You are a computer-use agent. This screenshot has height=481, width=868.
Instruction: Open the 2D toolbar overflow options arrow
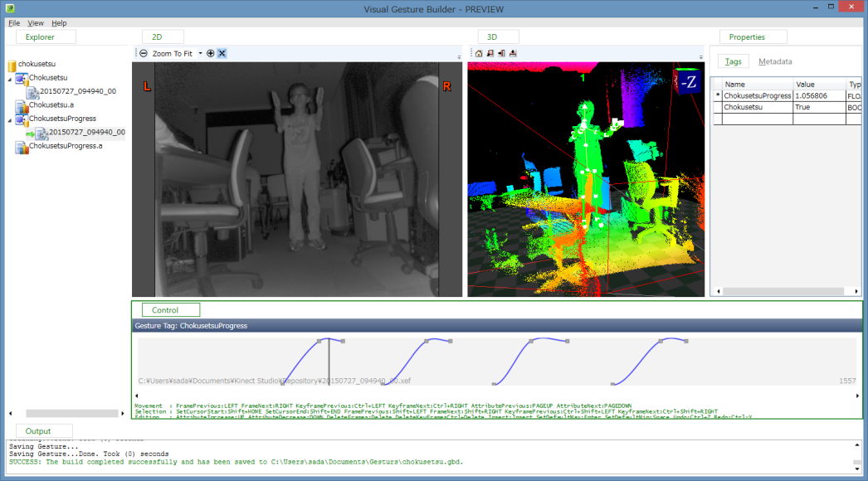tap(459, 57)
